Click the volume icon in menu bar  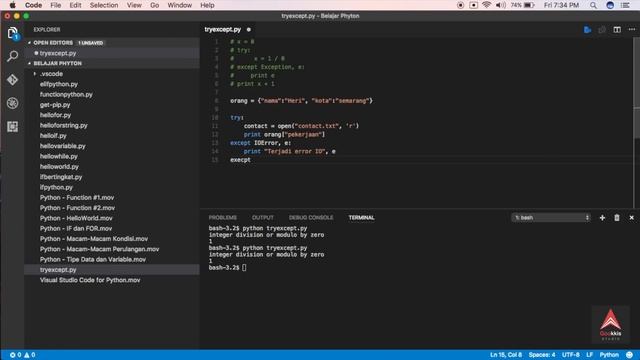coord(500,5)
